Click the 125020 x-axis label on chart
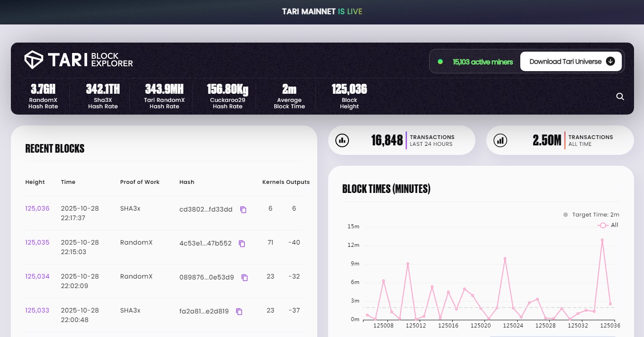This screenshot has height=337, width=644. point(481,325)
